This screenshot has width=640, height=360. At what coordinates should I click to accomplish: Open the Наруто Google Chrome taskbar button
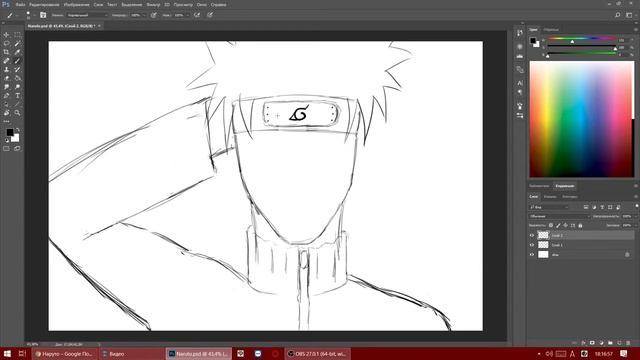click(64, 353)
